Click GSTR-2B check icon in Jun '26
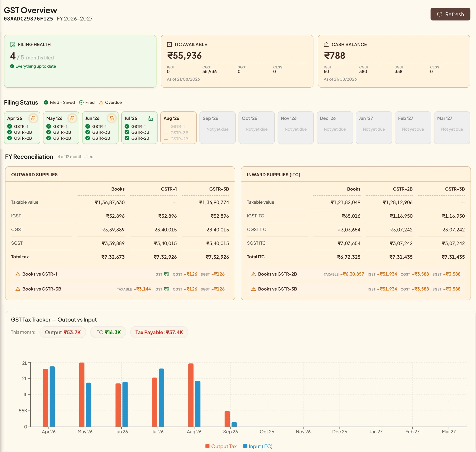The width and height of the screenshot is (476, 452). pyautogui.click(x=88, y=138)
